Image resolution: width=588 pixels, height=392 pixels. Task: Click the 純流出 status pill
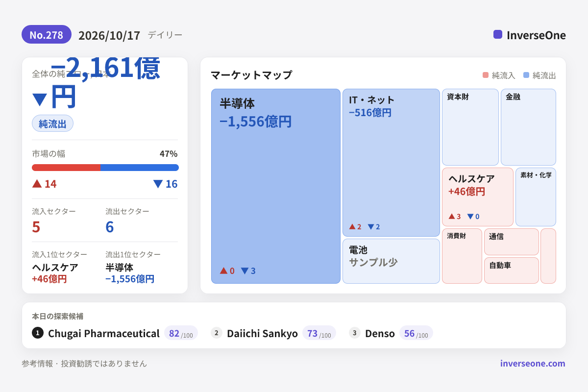point(52,123)
